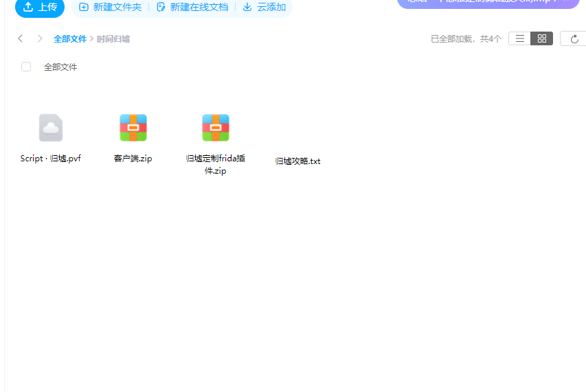The image size is (586, 392).
Task: Create a new online document (新建在线文档)
Action: [x=192, y=7]
